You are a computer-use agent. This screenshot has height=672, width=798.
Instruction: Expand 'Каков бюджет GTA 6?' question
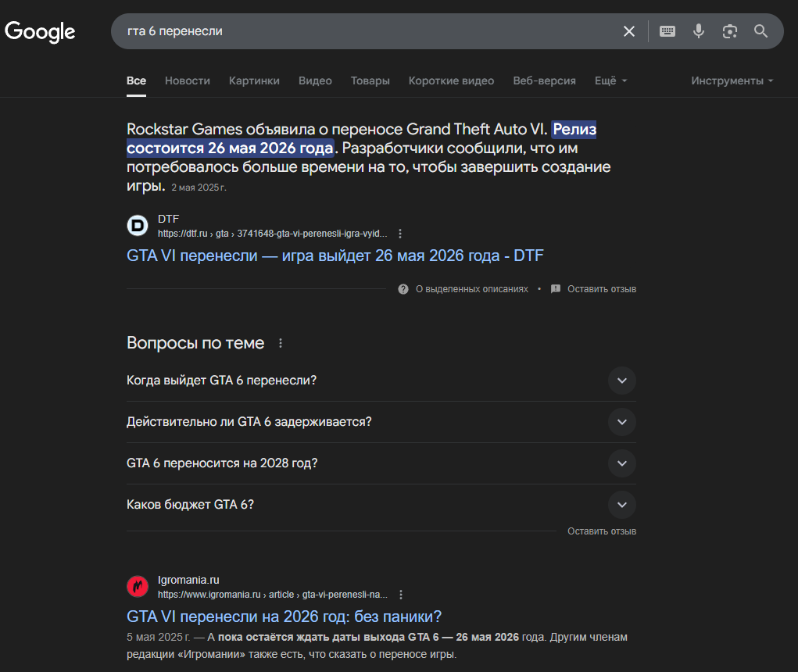tap(381, 505)
